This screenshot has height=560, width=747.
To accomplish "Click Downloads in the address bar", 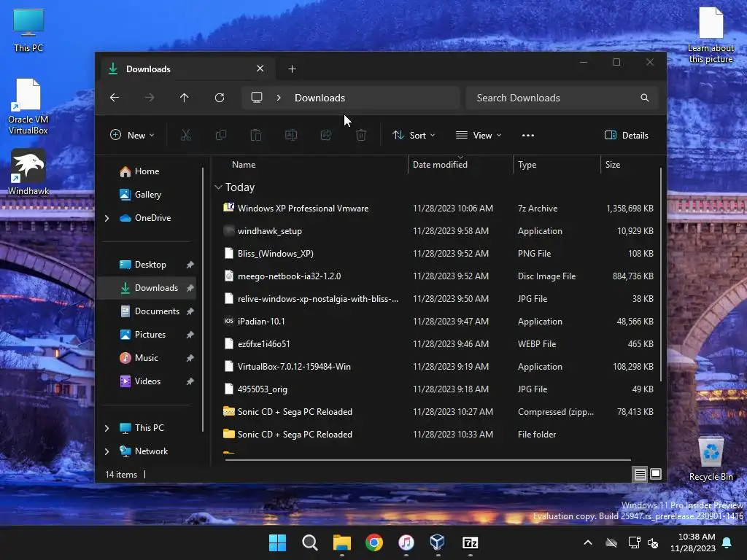I will coord(320,98).
